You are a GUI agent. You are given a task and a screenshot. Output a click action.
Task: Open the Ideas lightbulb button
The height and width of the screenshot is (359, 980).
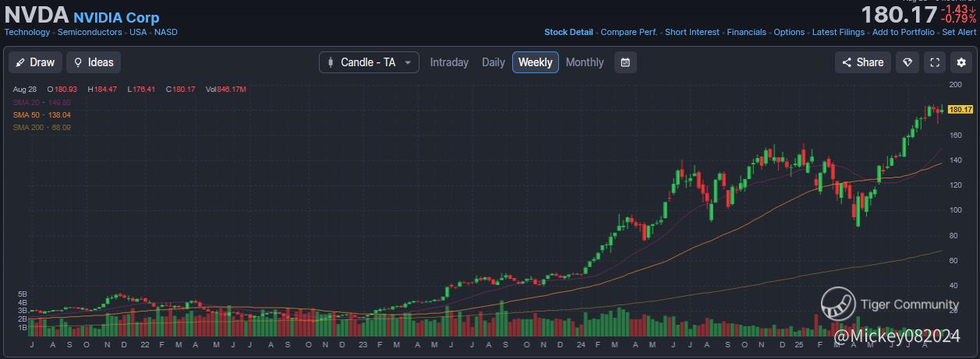pos(94,62)
